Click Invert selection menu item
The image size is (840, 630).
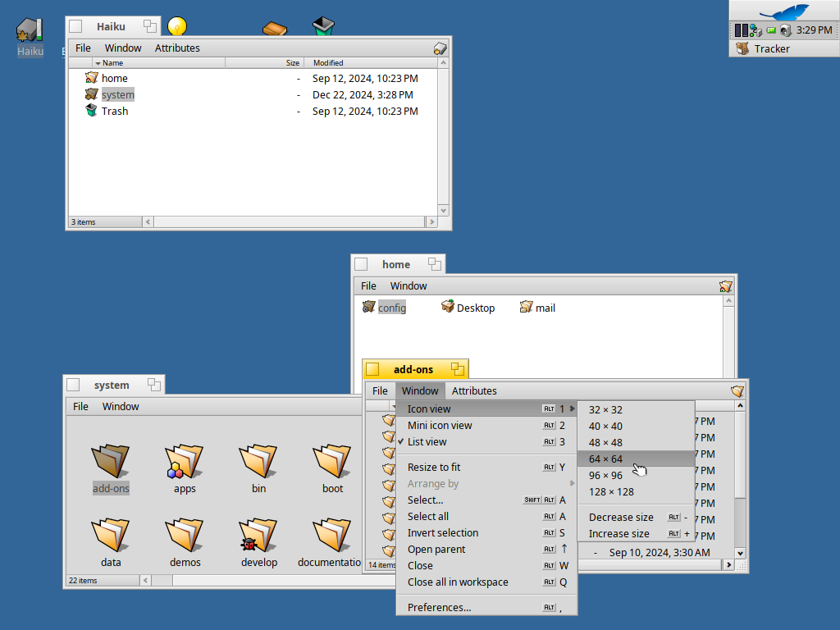[x=486, y=533]
